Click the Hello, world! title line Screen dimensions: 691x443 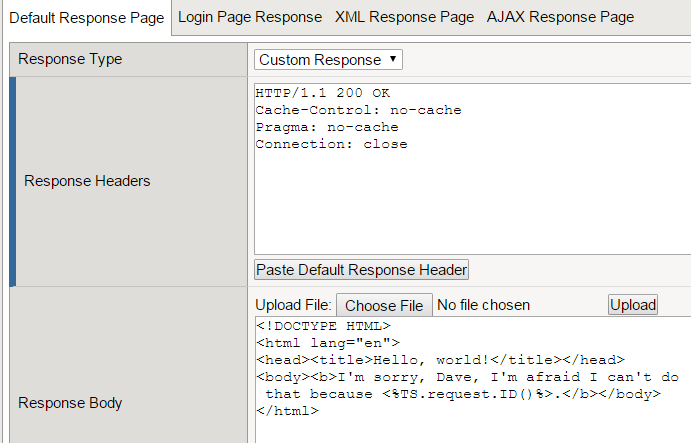[x=440, y=360]
